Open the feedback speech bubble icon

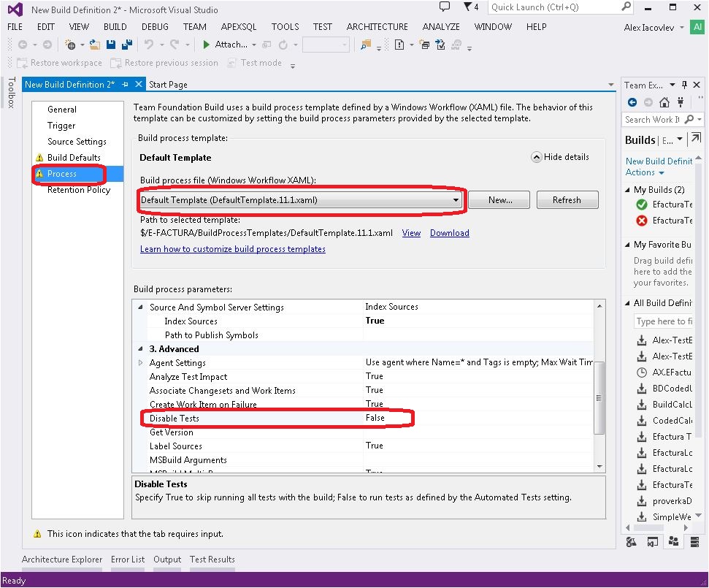click(445, 7)
